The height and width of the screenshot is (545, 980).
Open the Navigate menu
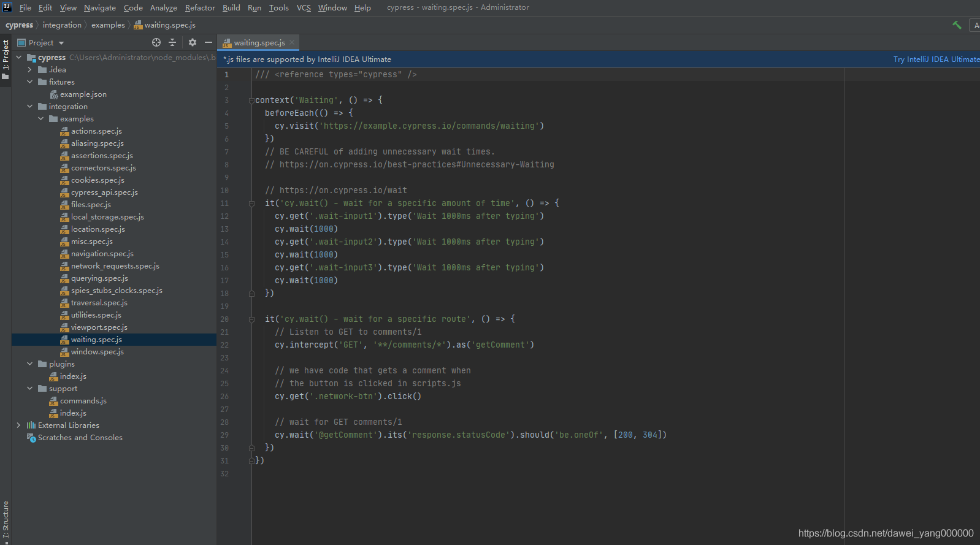click(100, 7)
